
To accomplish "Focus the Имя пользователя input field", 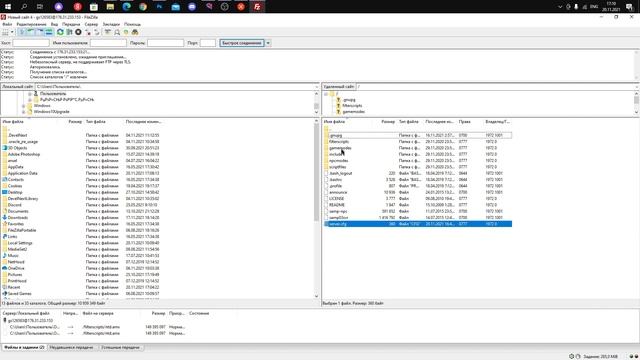I will coord(108,43).
